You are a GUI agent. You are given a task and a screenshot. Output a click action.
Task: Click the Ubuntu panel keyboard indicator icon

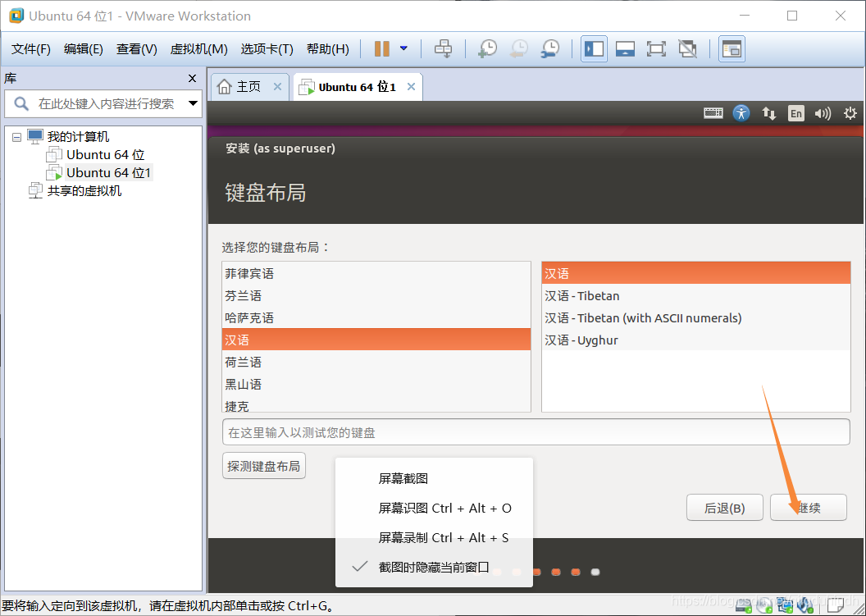(x=713, y=113)
